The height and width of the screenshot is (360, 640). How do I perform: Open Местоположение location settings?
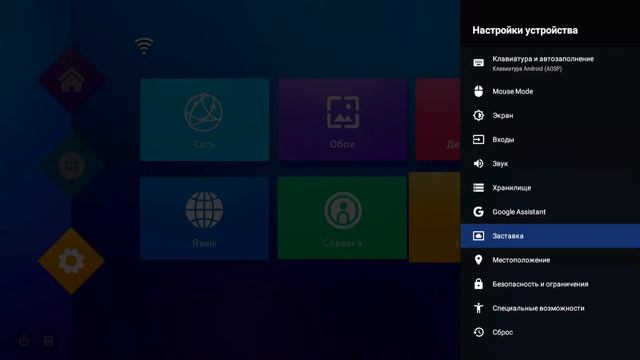click(x=550, y=260)
